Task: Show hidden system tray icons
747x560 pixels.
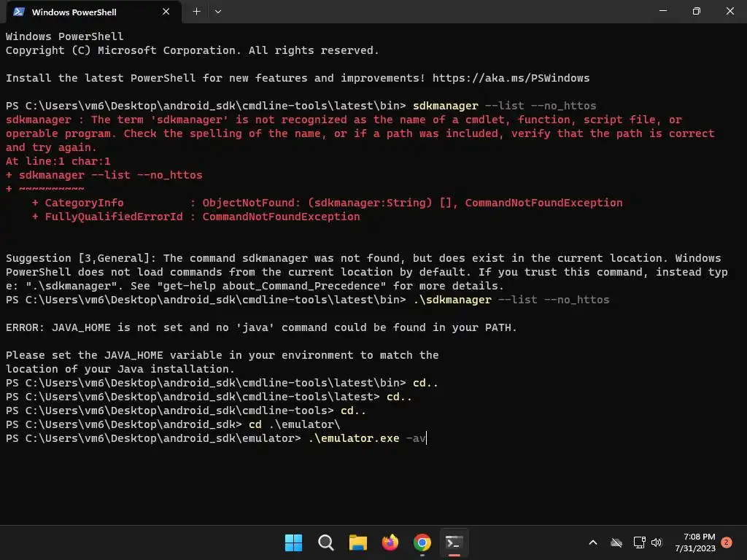Action: click(x=593, y=542)
